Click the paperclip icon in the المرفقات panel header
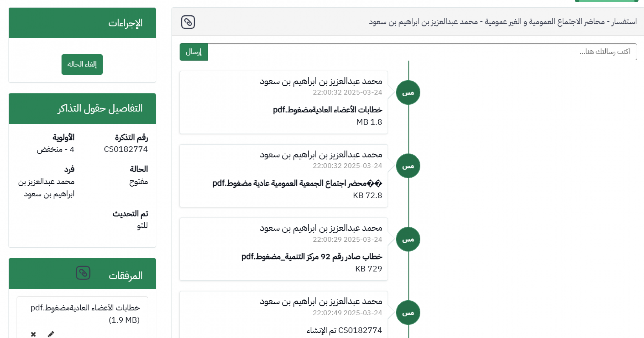Screen dimensions: 644x338 coord(83,273)
